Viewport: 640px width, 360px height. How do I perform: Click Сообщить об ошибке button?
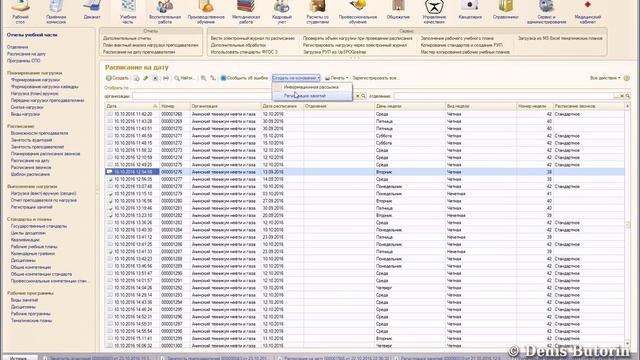[x=244, y=78]
